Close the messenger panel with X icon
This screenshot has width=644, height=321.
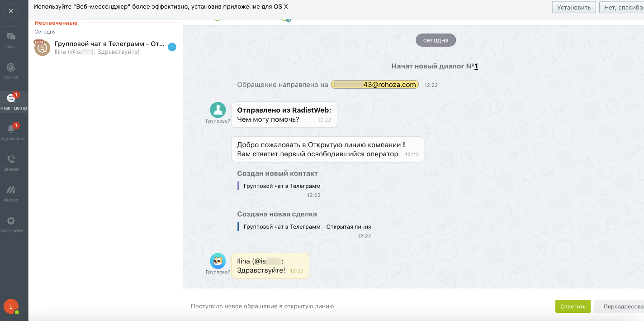click(x=11, y=11)
